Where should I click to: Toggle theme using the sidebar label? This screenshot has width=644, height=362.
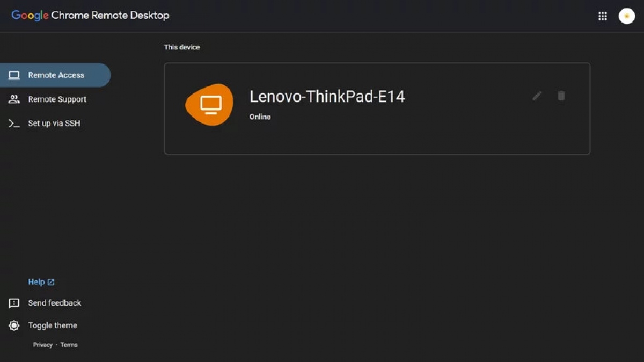(53, 325)
